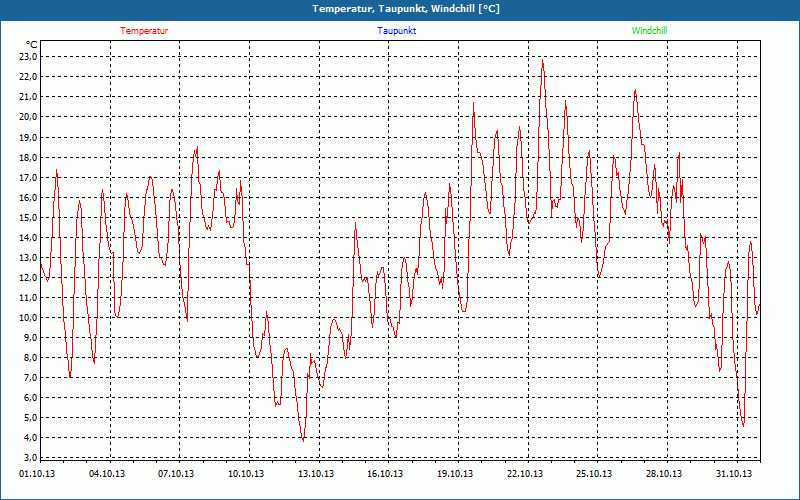Click the 04.10.13 date label

tap(107, 474)
